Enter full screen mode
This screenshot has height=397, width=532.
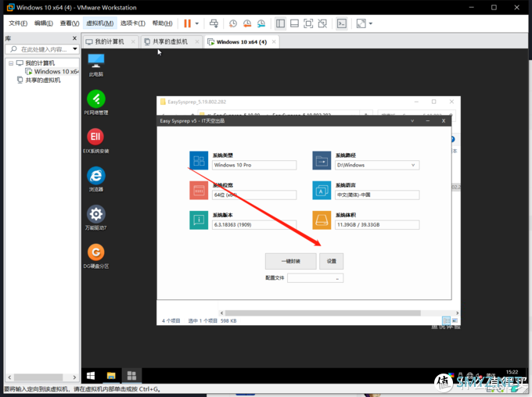308,23
